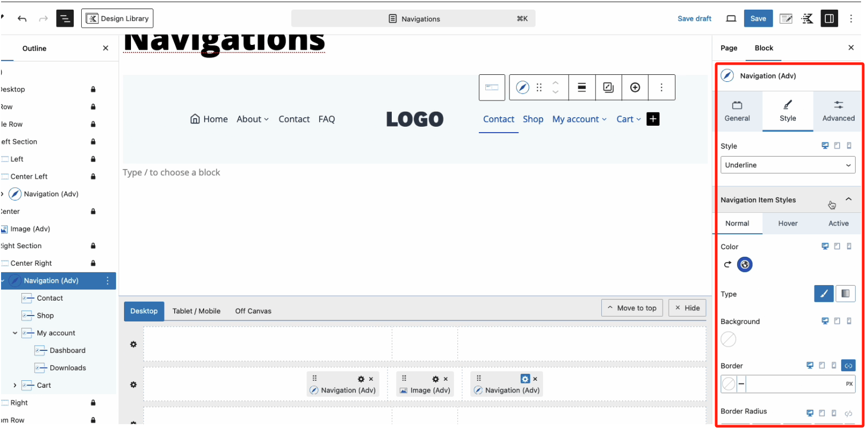Click the Undo arrow in top toolbar
The image size is (868, 430).
(22, 19)
